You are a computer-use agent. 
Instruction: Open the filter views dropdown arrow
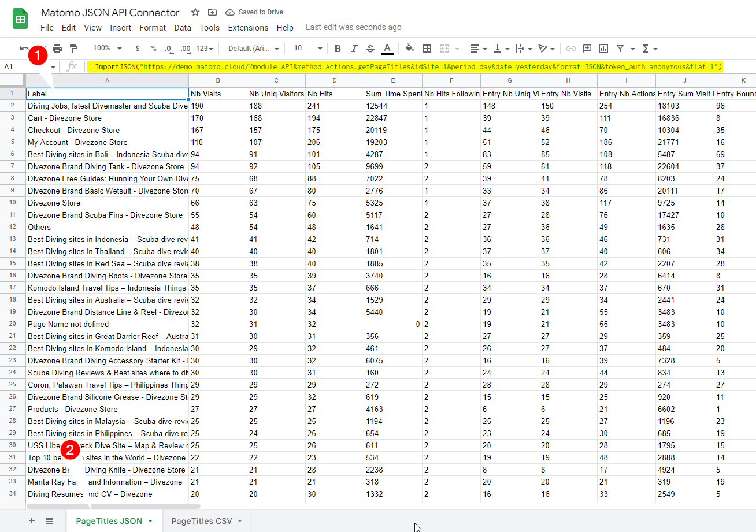633,49
